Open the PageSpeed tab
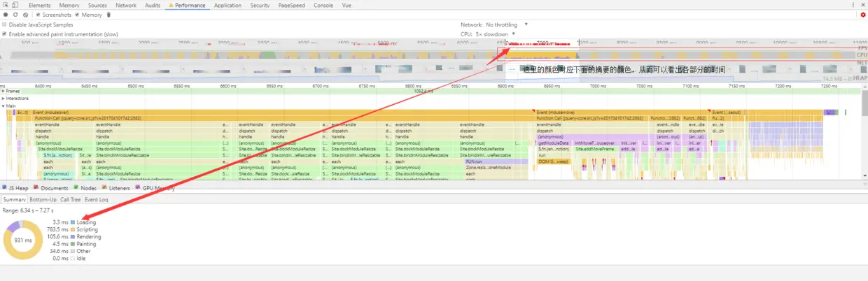 [x=293, y=5]
